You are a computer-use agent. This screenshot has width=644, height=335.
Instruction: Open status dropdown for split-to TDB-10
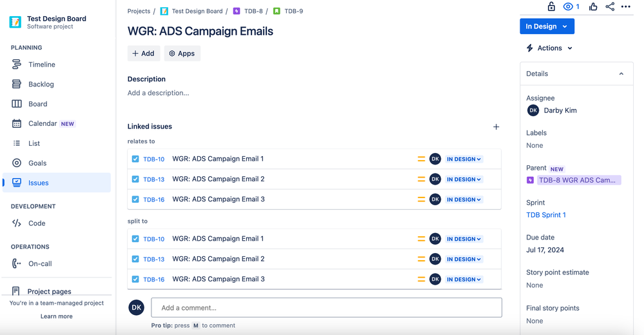click(x=464, y=239)
